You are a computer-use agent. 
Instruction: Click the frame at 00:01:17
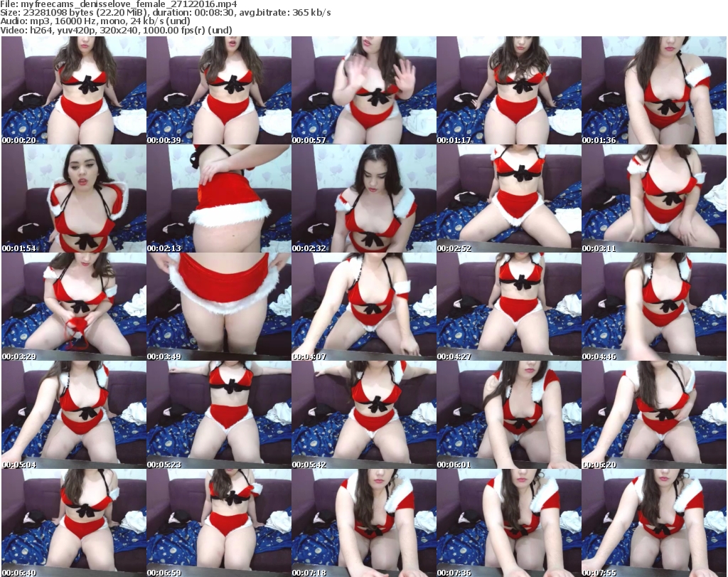508,90
